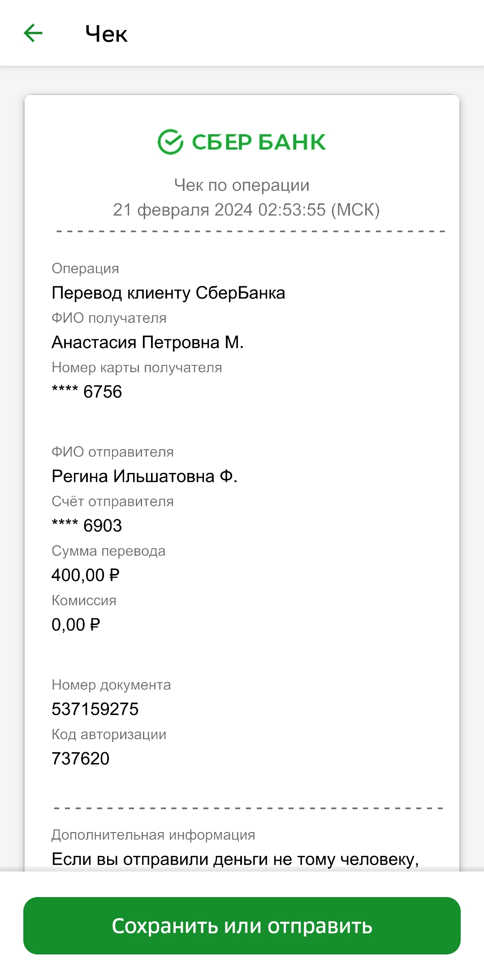This screenshot has width=484, height=980.
Task: Select recipient name Анастасия Петровна М.
Action: (x=147, y=342)
